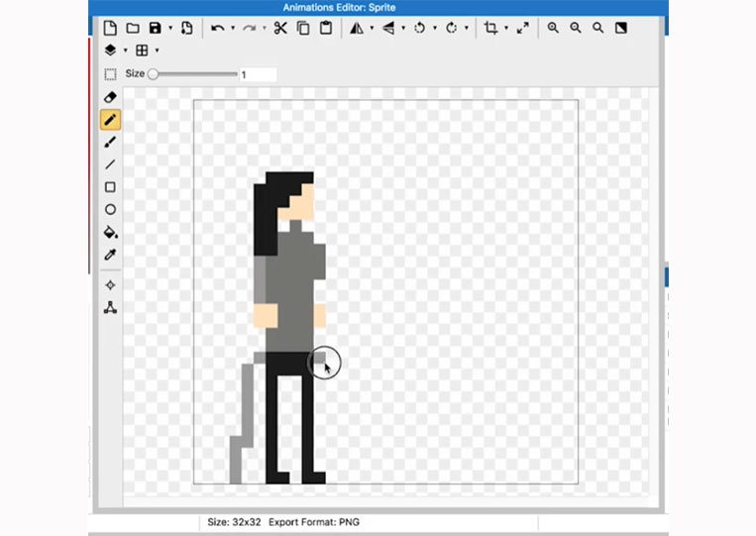
Task: Undo the last action
Action: 217,28
